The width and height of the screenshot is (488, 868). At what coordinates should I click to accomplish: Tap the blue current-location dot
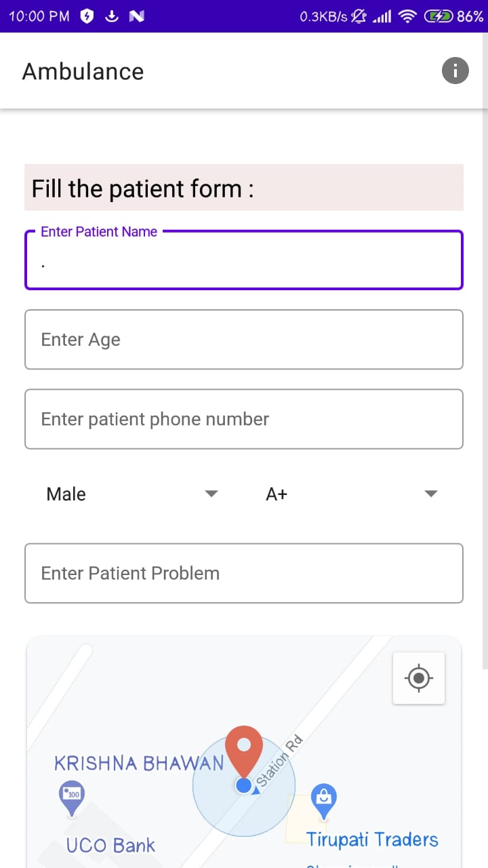(x=244, y=785)
